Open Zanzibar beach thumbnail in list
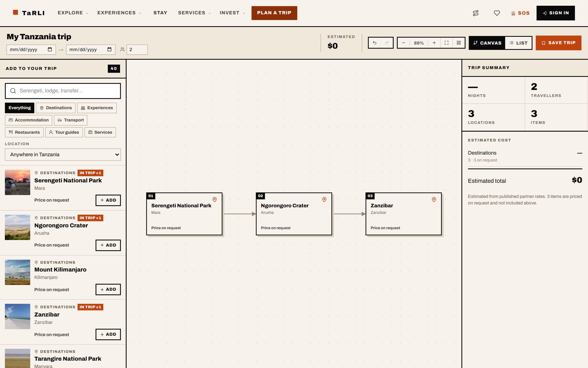588x368 pixels. (18, 316)
